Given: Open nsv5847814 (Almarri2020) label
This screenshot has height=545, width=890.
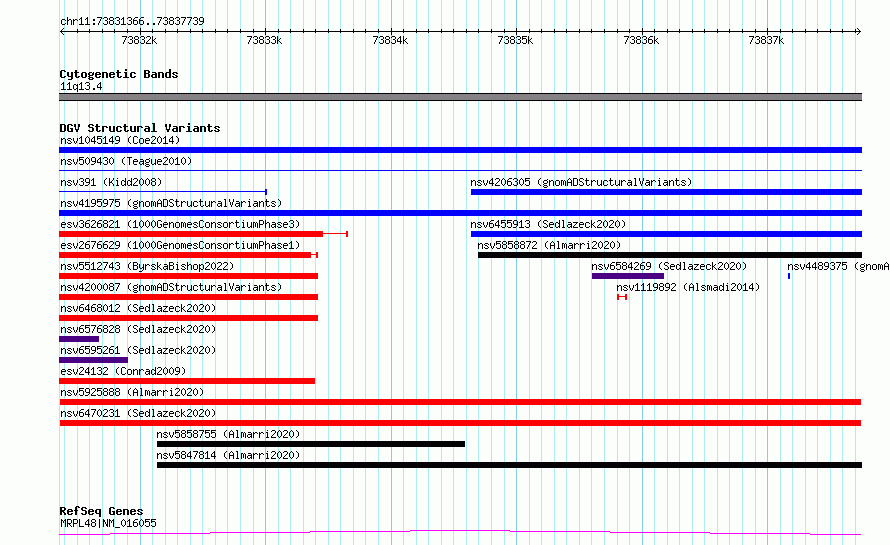Looking at the screenshot, I should (x=228, y=455).
